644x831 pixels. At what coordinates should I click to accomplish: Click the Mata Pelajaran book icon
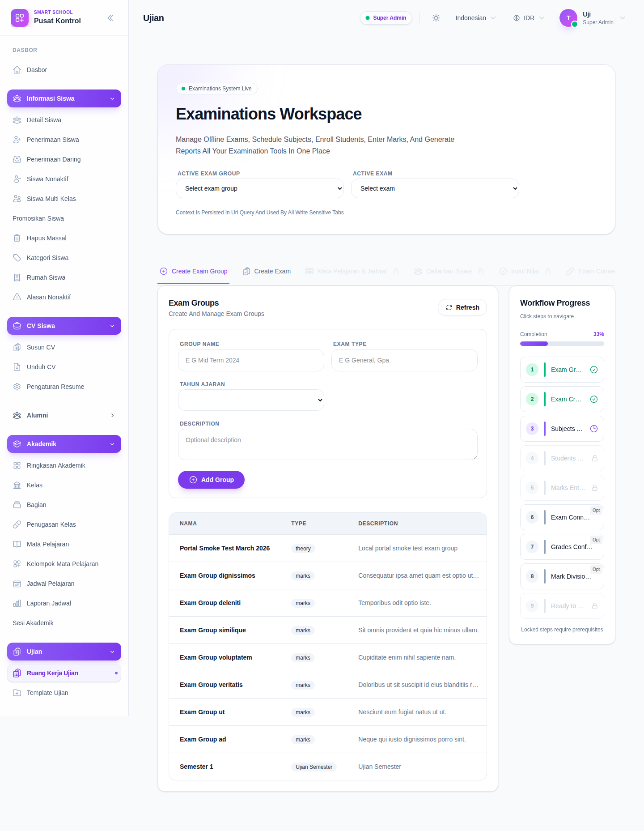17,544
